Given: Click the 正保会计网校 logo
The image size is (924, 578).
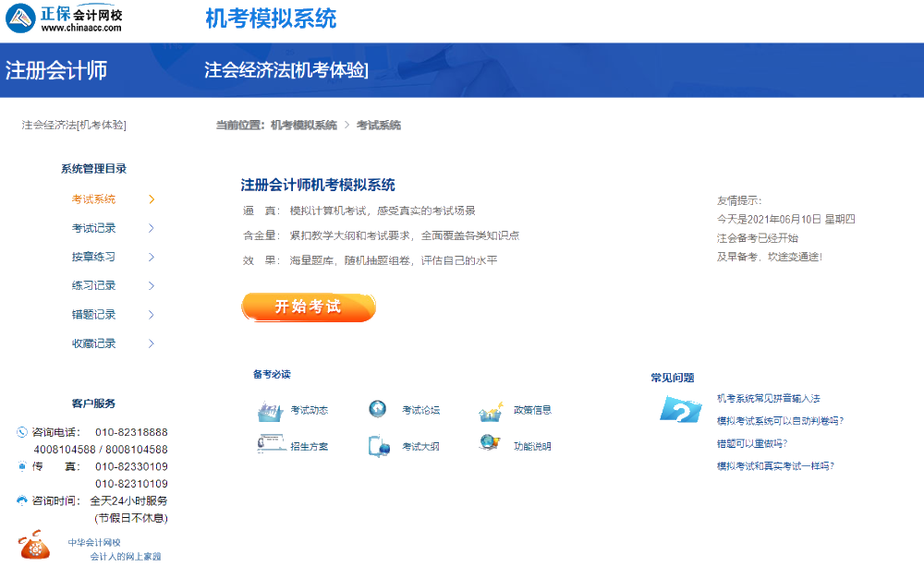Looking at the screenshot, I should pos(65,18).
